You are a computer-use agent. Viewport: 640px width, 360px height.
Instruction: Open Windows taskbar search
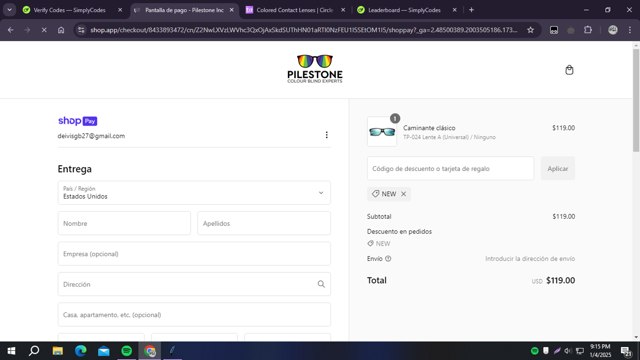point(34,351)
